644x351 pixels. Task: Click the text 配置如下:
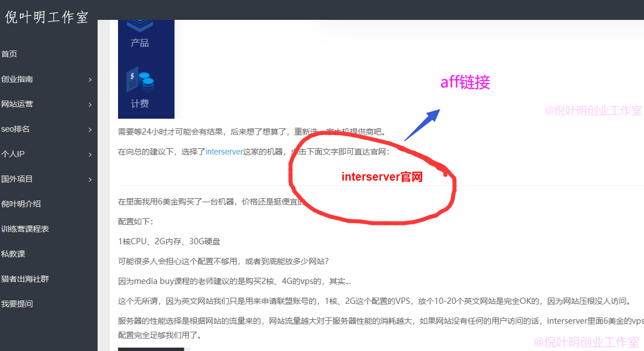(x=136, y=222)
